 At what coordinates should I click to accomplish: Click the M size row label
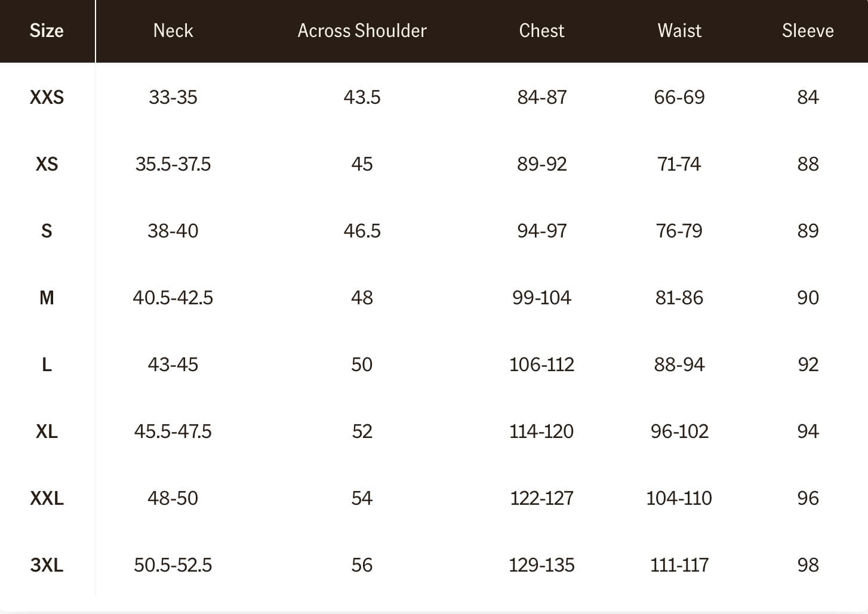(x=47, y=298)
